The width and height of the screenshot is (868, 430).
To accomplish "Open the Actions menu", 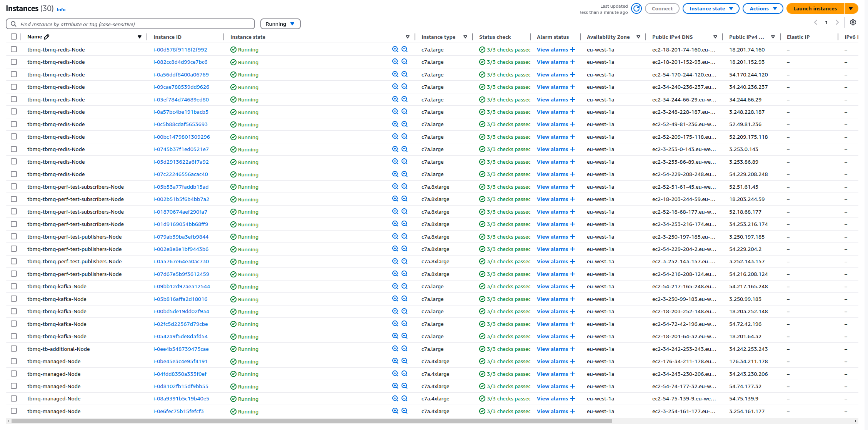I will [763, 8].
